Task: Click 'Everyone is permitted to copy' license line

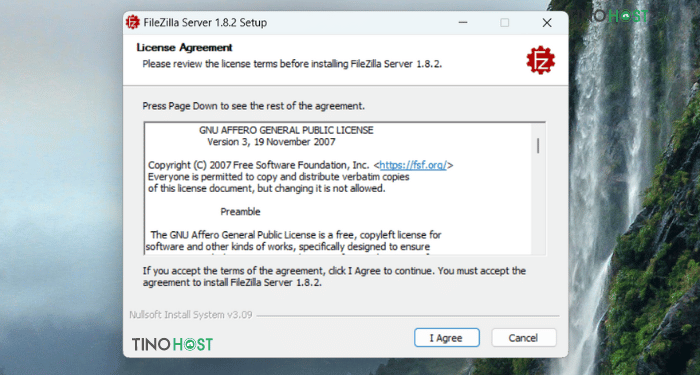Action: click(x=279, y=177)
